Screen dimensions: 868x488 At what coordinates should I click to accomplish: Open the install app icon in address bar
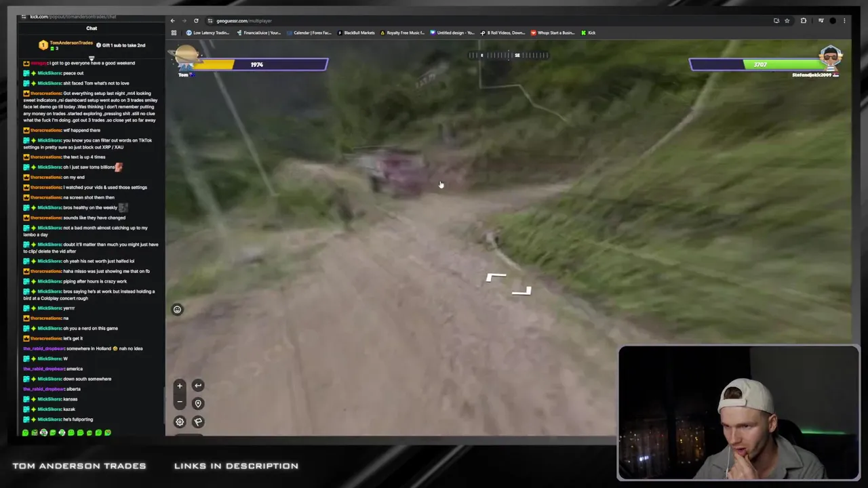click(x=776, y=21)
